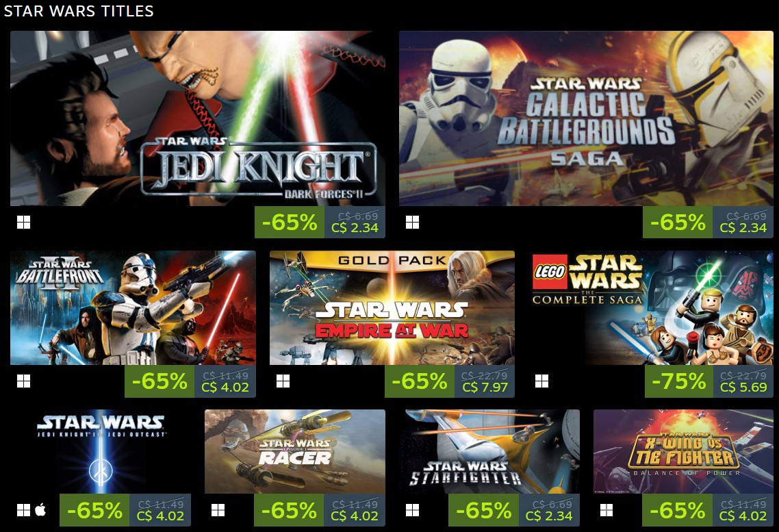Open the Galactic Battlegrounds Saga banner
This screenshot has height=532, width=779.
[x=586, y=118]
